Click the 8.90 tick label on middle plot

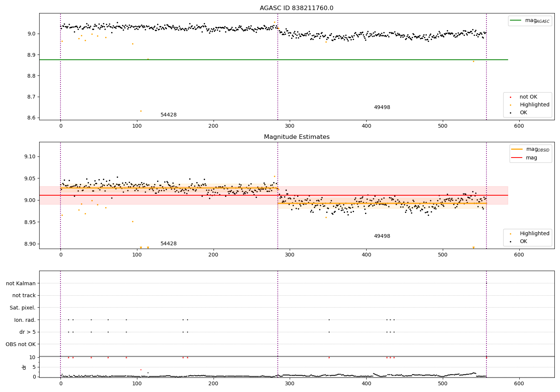click(30, 244)
